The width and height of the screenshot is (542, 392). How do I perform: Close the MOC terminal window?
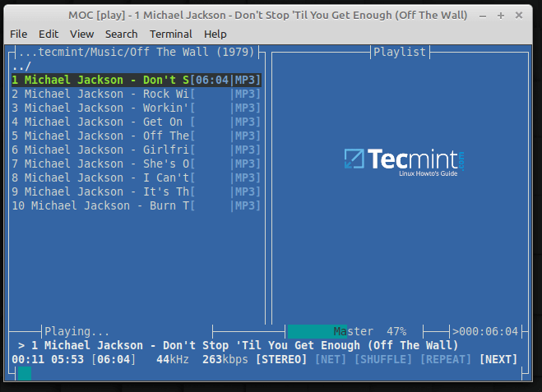pyautogui.click(x=518, y=16)
